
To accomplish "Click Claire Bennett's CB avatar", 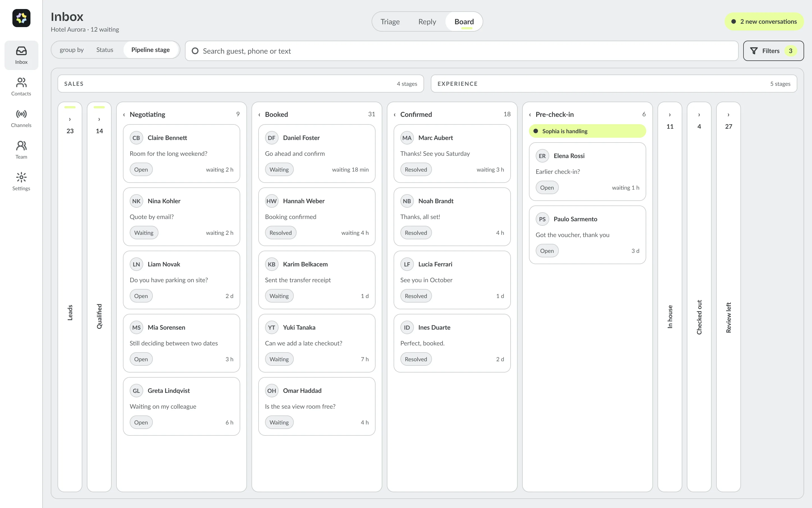I will tap(136, 138).
